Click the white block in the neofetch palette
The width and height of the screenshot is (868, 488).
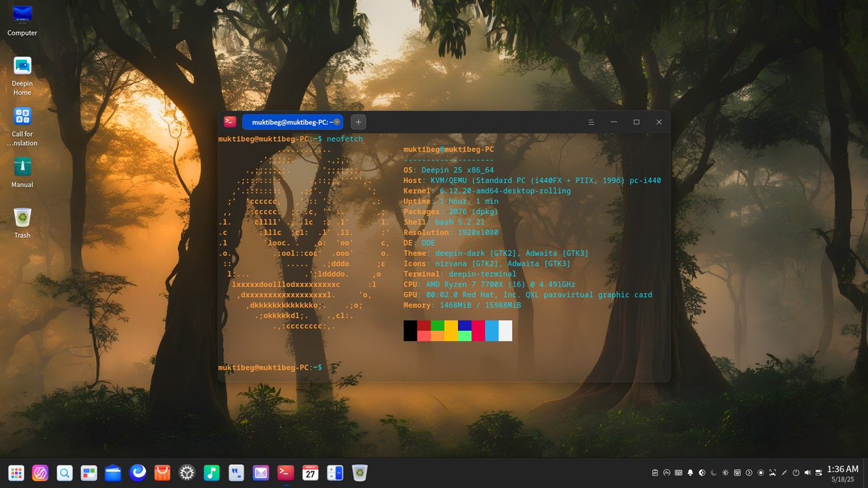(x=505, y=330)
